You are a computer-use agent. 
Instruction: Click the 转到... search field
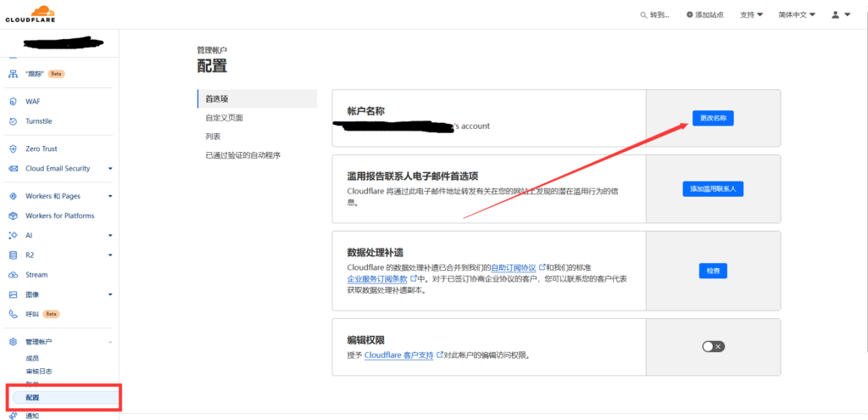point(655,15)
